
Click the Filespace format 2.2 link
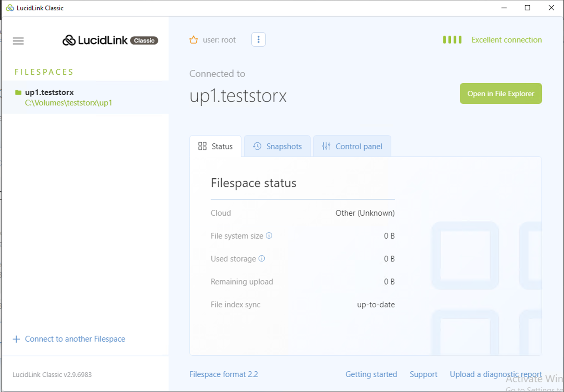coord(223,374)
